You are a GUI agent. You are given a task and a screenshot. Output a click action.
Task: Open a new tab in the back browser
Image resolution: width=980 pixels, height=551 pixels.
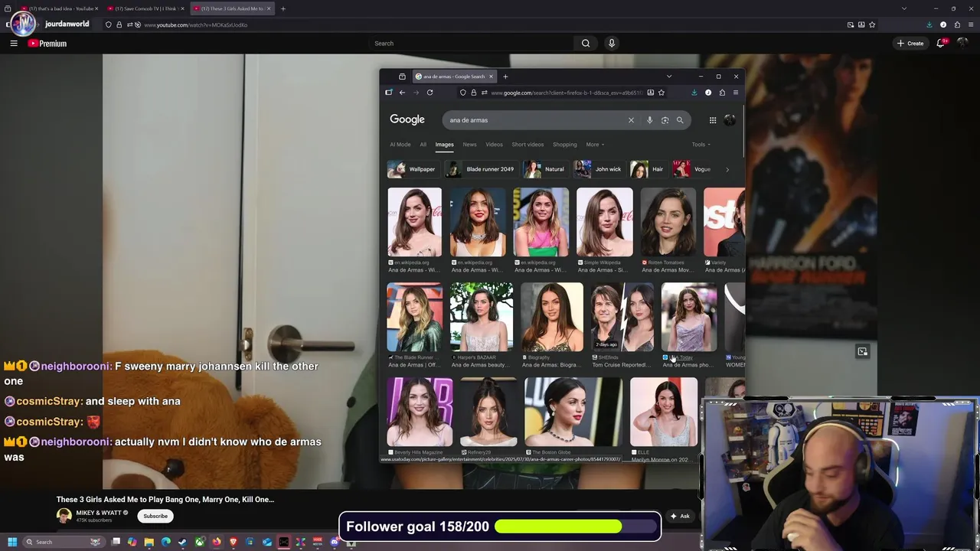coord(283,8)
